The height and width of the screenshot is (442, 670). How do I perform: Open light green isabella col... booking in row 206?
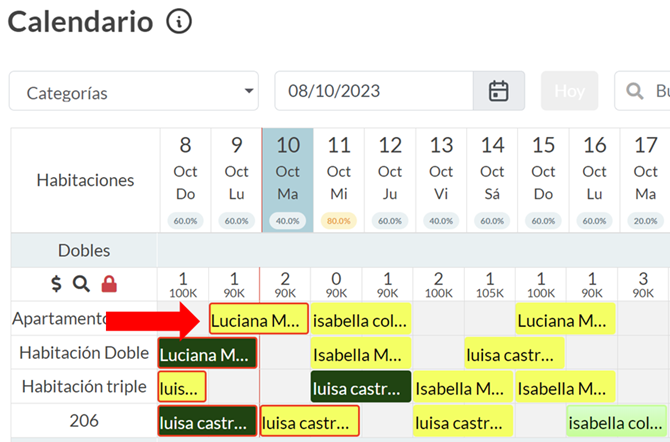(617, 422)
